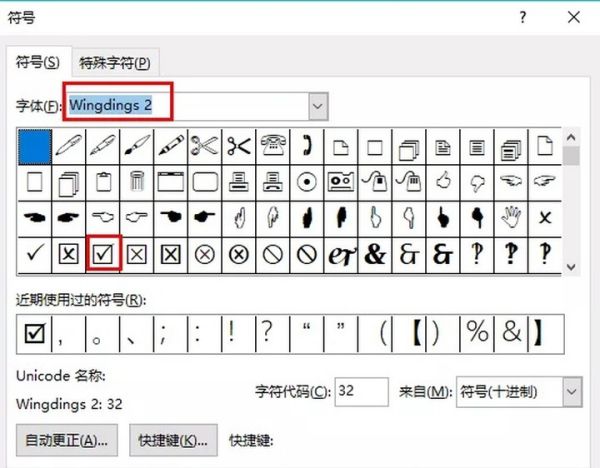
Task: Pick the % sign in recently used symbols
Action: pos(477,334)
